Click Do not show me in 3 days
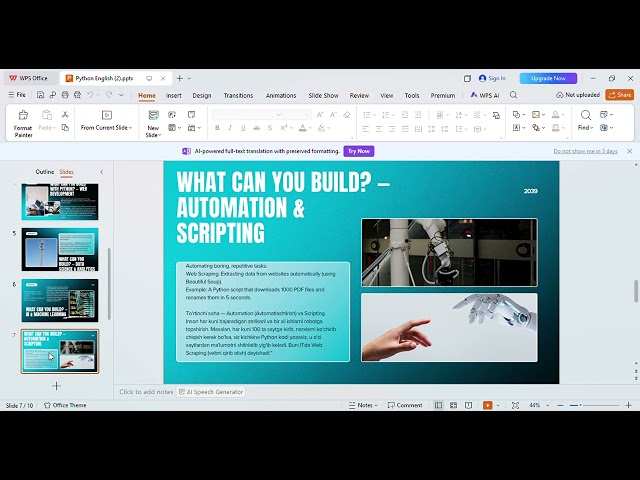The width and height of the screenshot is (640, 480). pyautogui.click(x=585, y=151)
